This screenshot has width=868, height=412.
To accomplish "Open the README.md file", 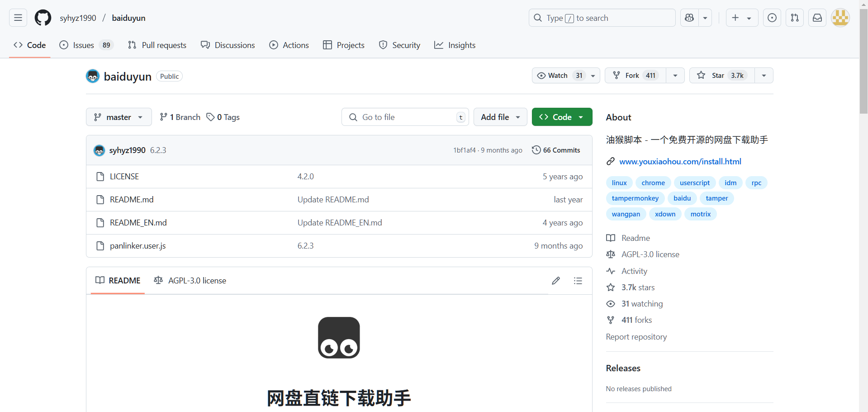I will 132,200.
